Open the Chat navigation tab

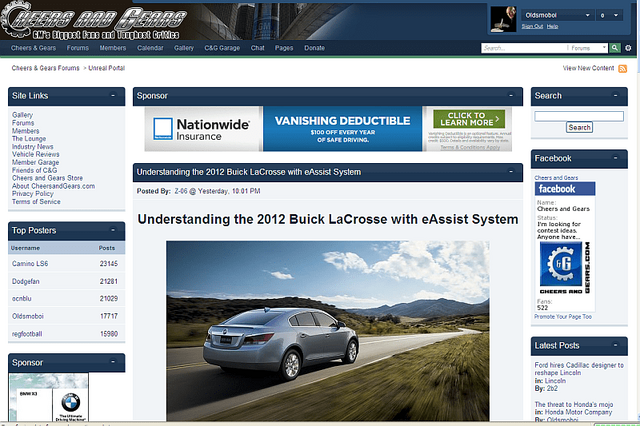[258, 48]
